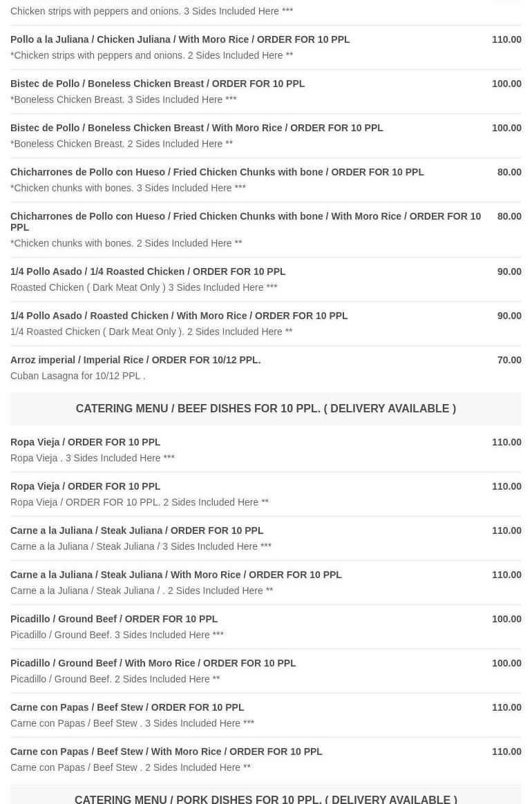Screen dimensions: 532x804
Task: Open Carne con Papas Beef Stew 3-sides item
Action: [x=127, y=708]
